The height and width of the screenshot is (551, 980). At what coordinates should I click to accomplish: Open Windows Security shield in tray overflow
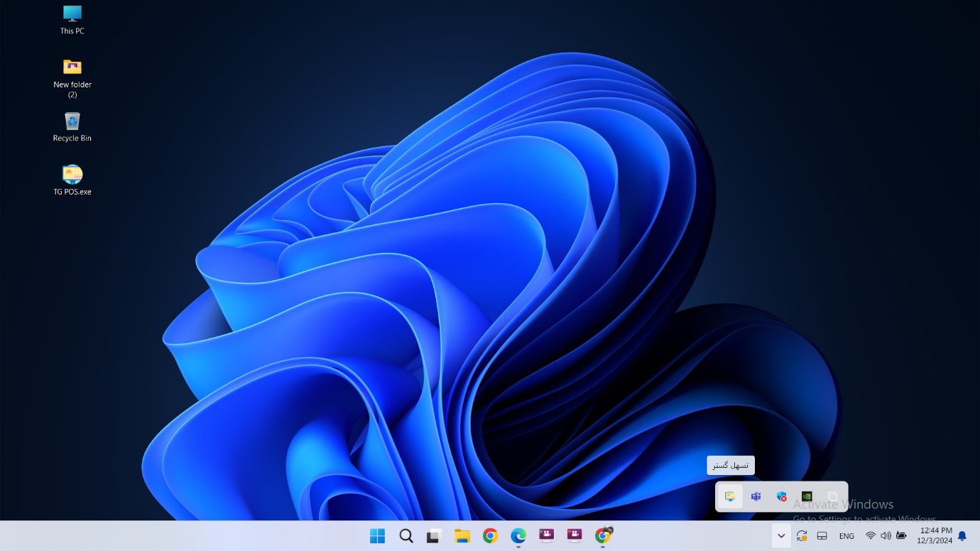coord(781,496)
